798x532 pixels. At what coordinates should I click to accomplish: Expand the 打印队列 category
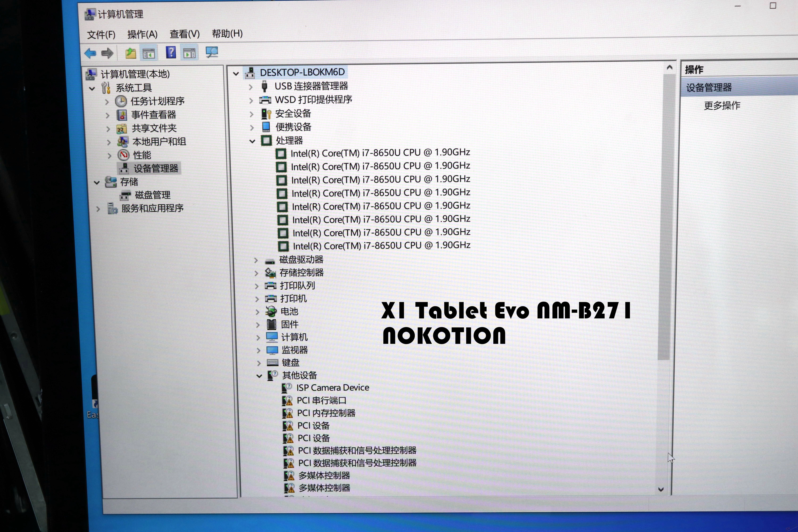click(257, 286)
